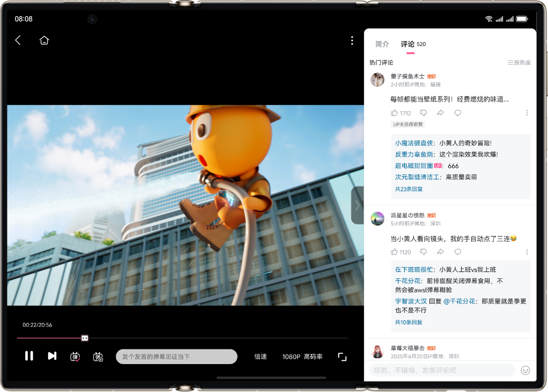Open 共10条回复 under the second comment

[408, 321]
